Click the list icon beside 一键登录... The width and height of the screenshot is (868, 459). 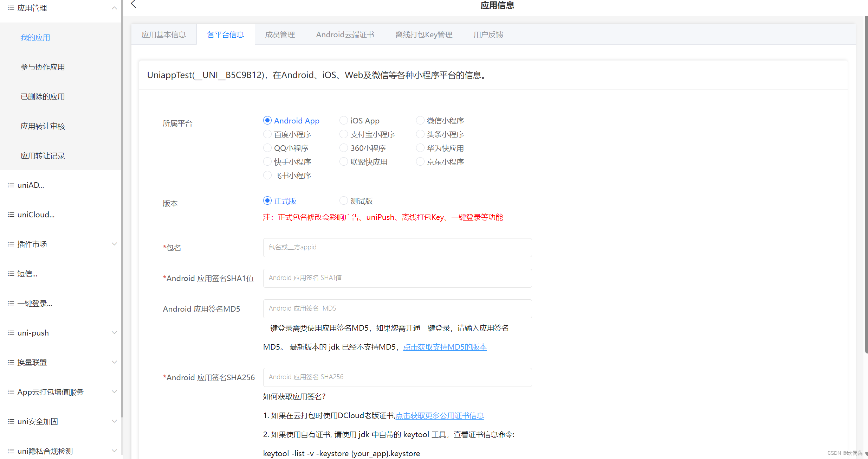(x=11, y=303)
